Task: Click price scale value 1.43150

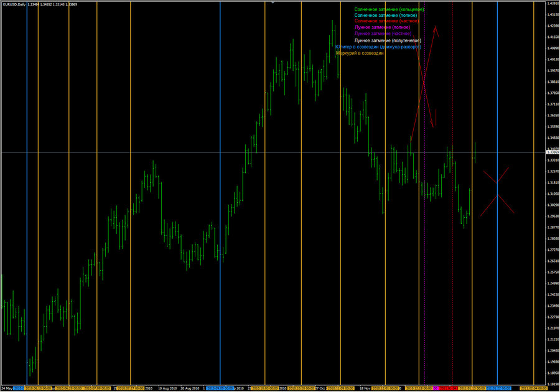Action: (553, 15)
